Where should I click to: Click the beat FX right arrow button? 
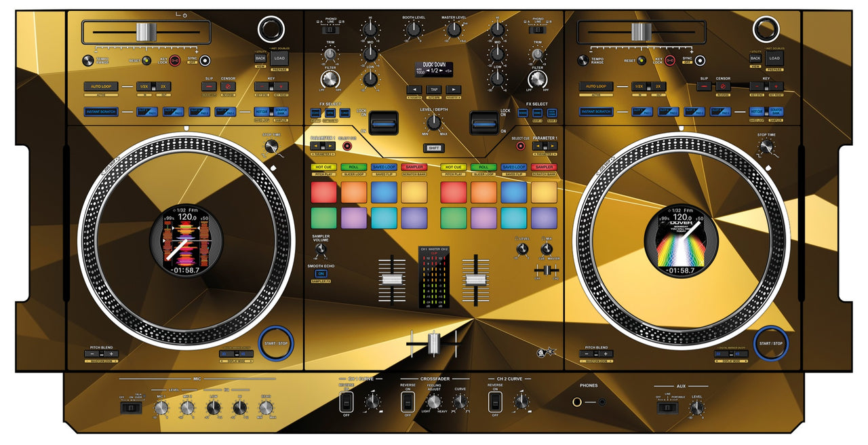click(453, 90)
